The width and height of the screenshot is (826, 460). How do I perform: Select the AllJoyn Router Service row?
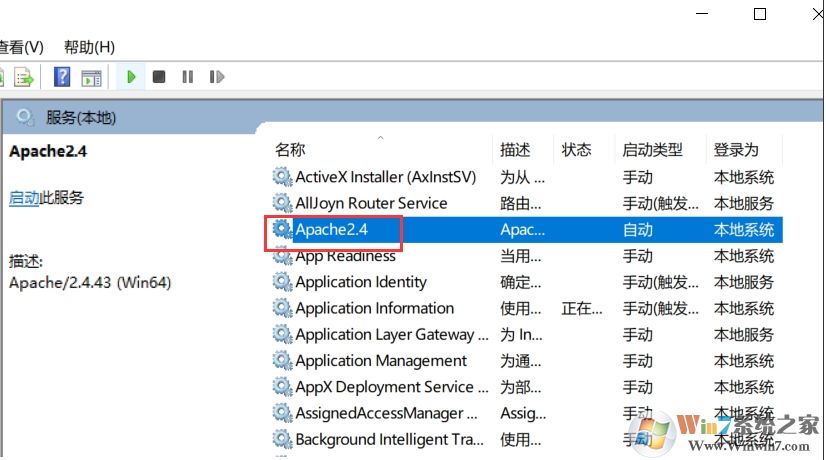pyautogui.click(x=527, y=203)
